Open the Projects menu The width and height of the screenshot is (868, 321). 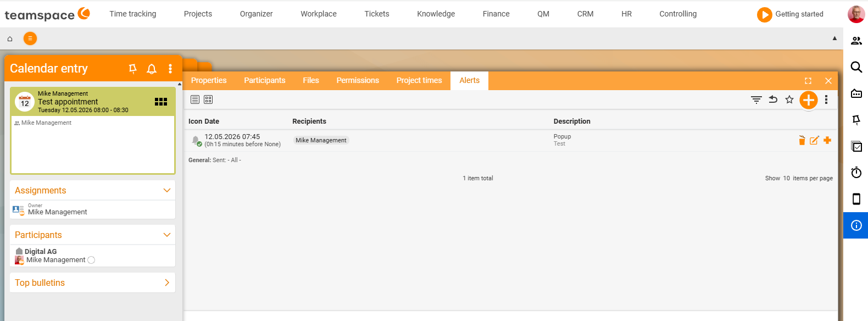(x=198, y=14)
